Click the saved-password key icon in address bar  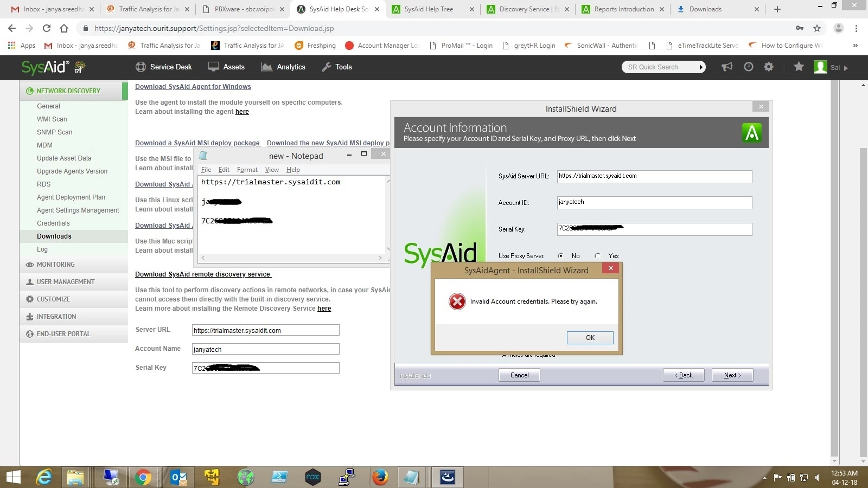click(x=800, y=28)
